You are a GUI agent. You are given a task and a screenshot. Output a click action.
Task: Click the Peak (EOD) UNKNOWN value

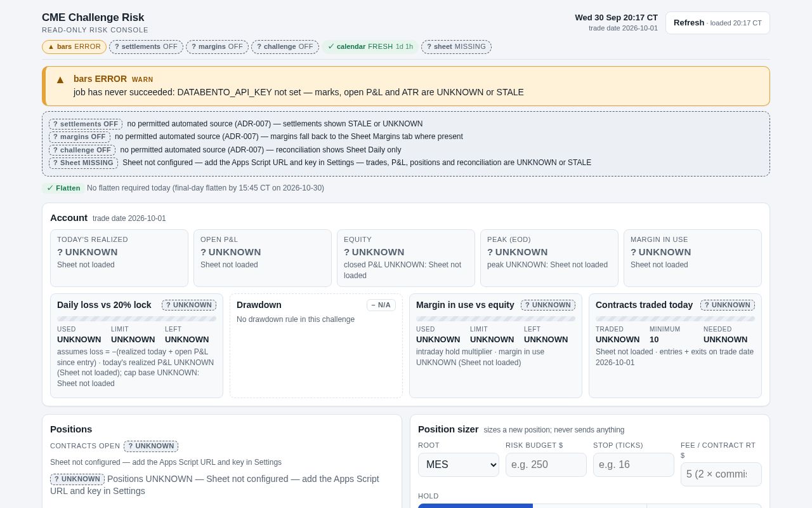[x=518, y=252]
